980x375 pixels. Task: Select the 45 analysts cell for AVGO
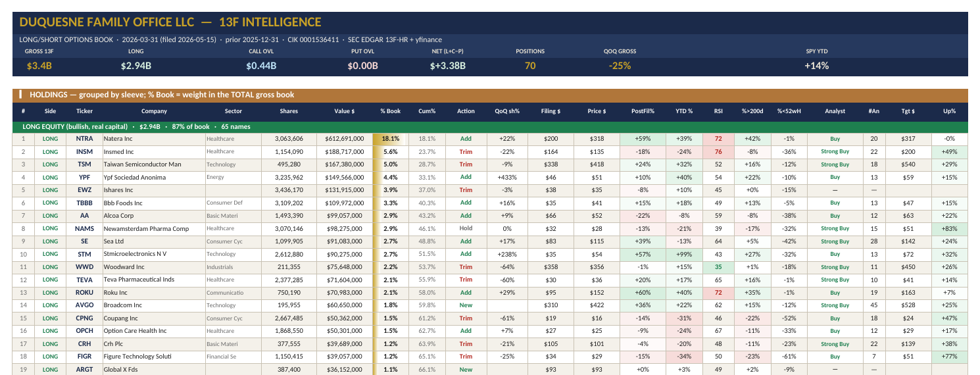coord(874,305)
